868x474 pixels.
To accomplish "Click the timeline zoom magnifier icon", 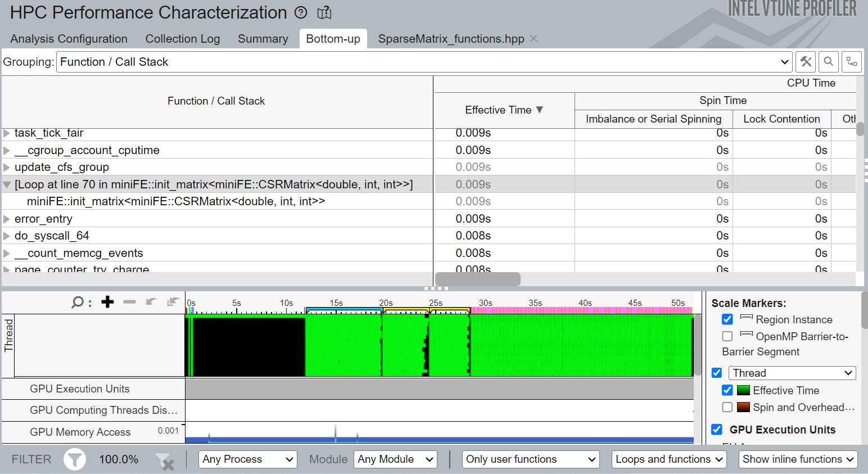I will click(x=78, y=303).
